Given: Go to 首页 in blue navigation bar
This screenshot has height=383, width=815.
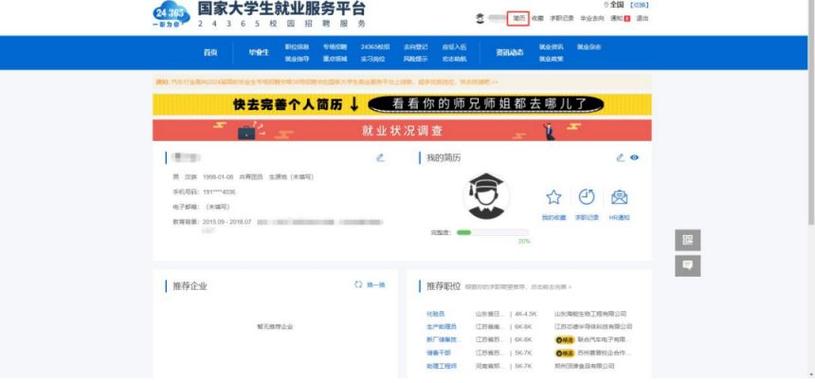Looking at the screenshot, I should point(211,52).
